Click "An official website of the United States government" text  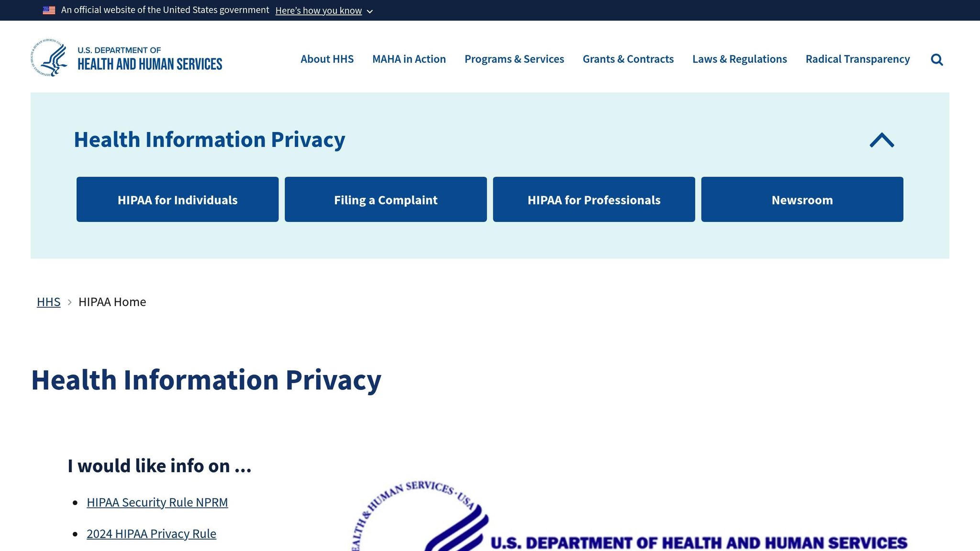click(x=165, y=10)
